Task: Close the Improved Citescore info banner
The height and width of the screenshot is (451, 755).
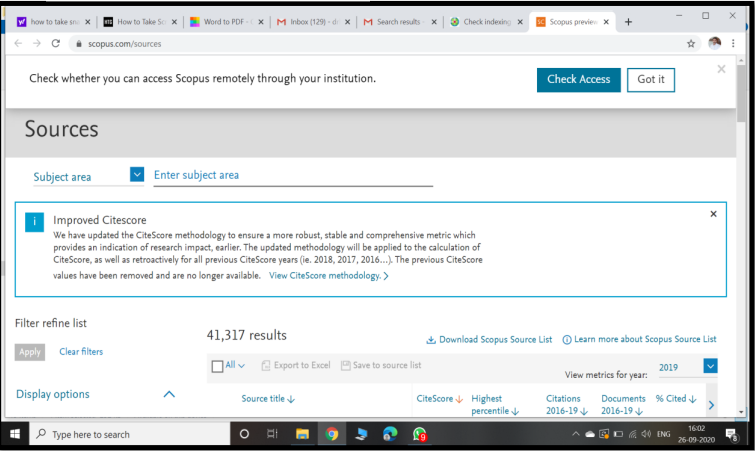Action: click(x=713, y=214)
